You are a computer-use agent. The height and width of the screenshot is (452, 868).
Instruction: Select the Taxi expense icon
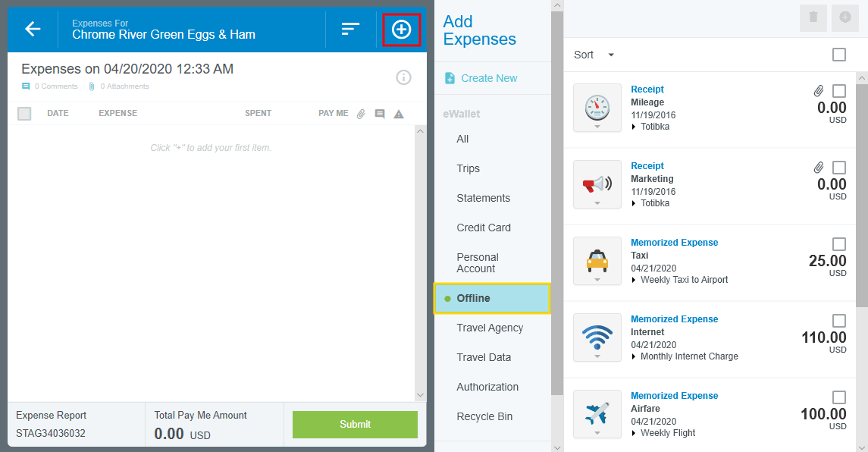[x=597, y=261]
